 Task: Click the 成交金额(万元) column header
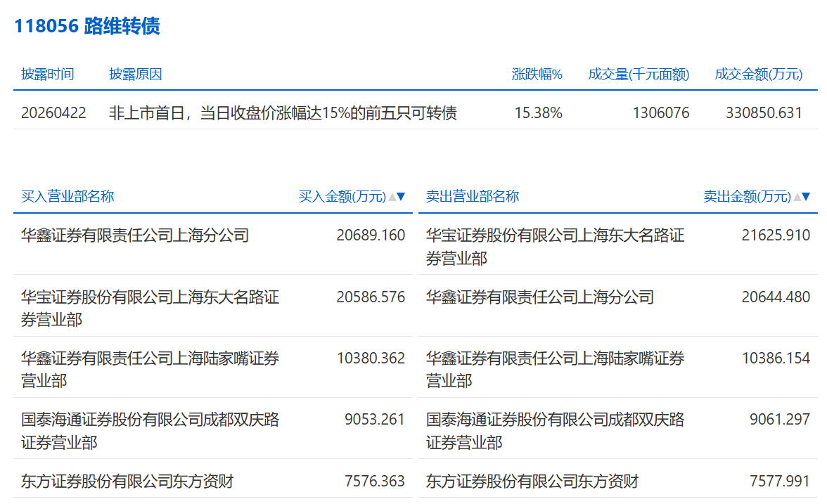coord(758,75)
